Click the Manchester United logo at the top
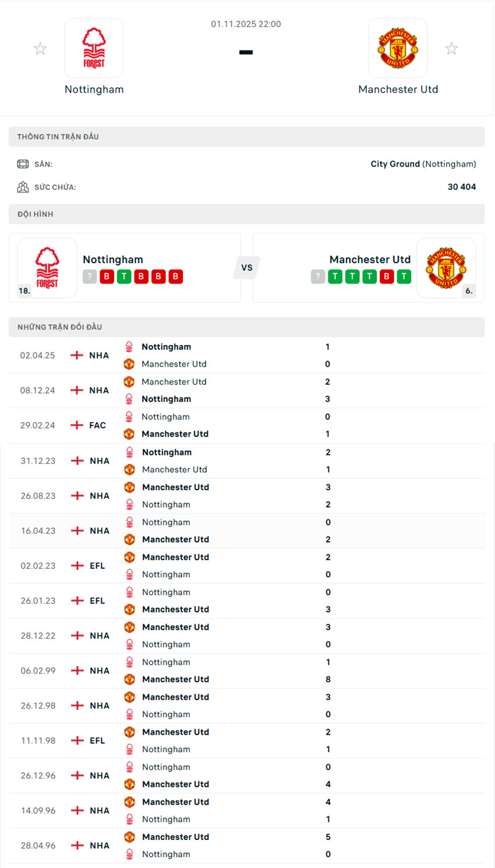Image resolution: width=495 pixels, height=868 pixels. point(398,48)
